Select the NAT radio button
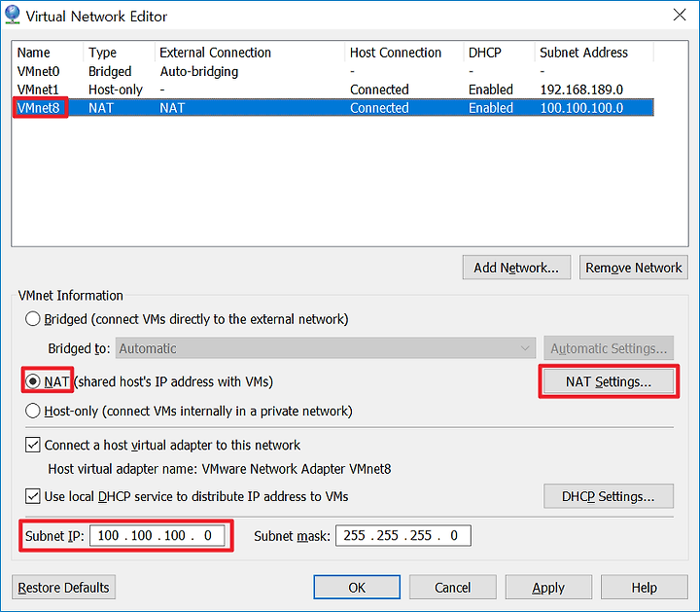This screenshot has width=700, height=612. [33, 381]
